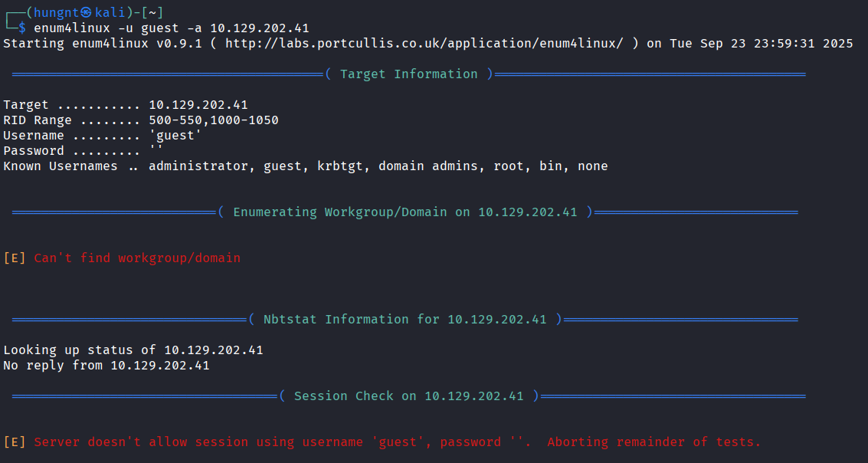The width and height of the screenshot is (868, 463).
Task: Click "krbtgt" in the Known Usernames list
Action: (340, 166)
